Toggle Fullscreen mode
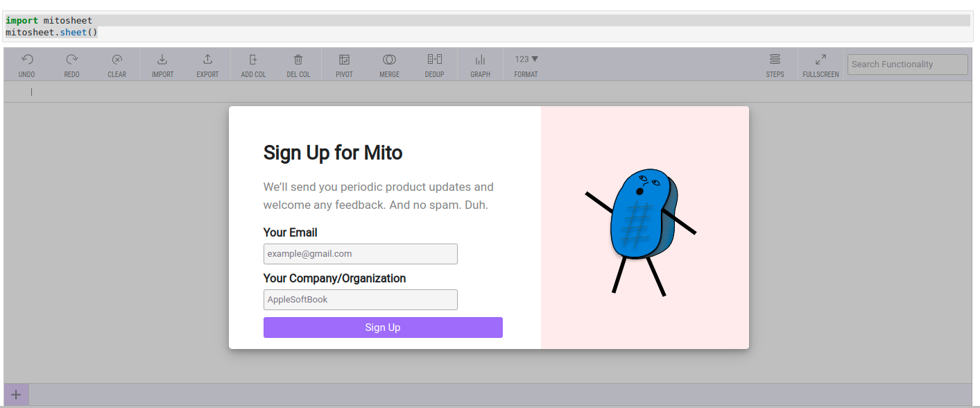980x408 pixels. [820, 60]
